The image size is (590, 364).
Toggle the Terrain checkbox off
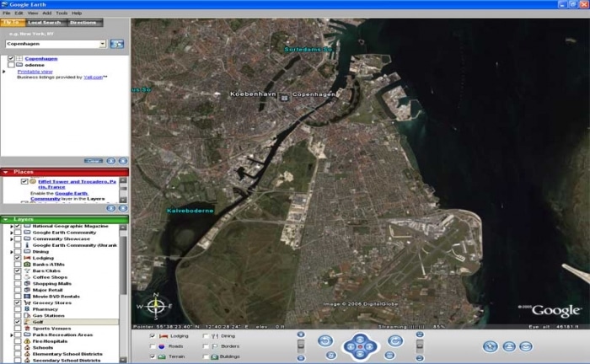[153, 356]
